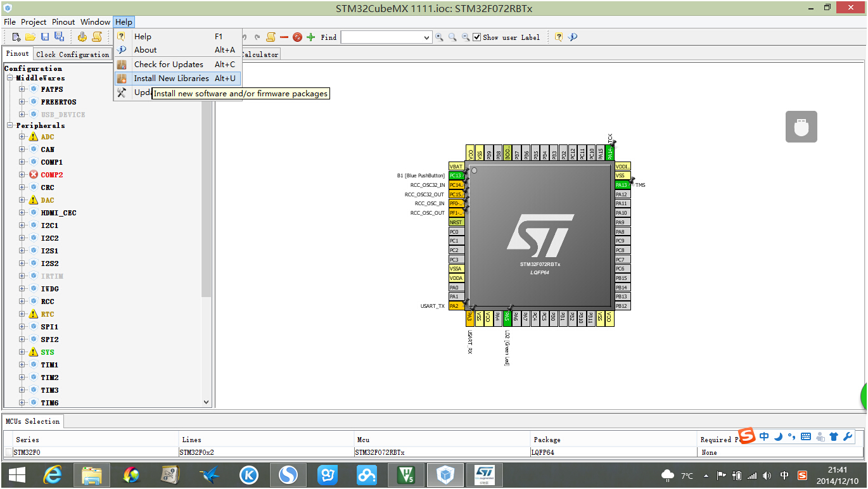Click the Save Project disk icon
The image size is (868, 489).
[x=45, y=37]
